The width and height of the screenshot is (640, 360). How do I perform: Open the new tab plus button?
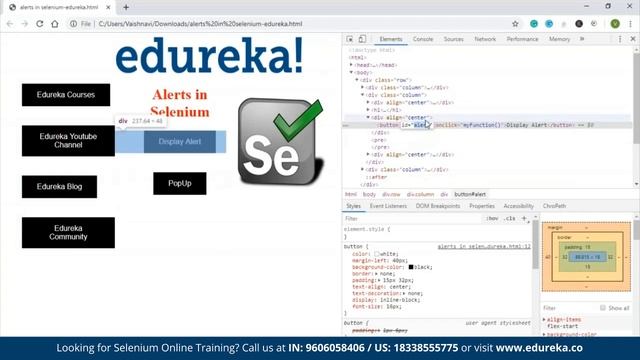[x=126, y=7]
